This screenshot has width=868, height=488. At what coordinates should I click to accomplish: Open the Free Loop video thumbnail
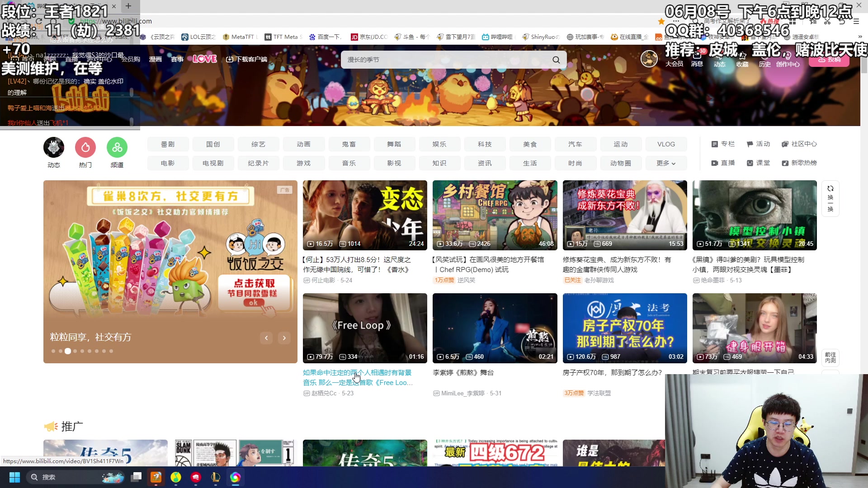[x=365, y=328]
